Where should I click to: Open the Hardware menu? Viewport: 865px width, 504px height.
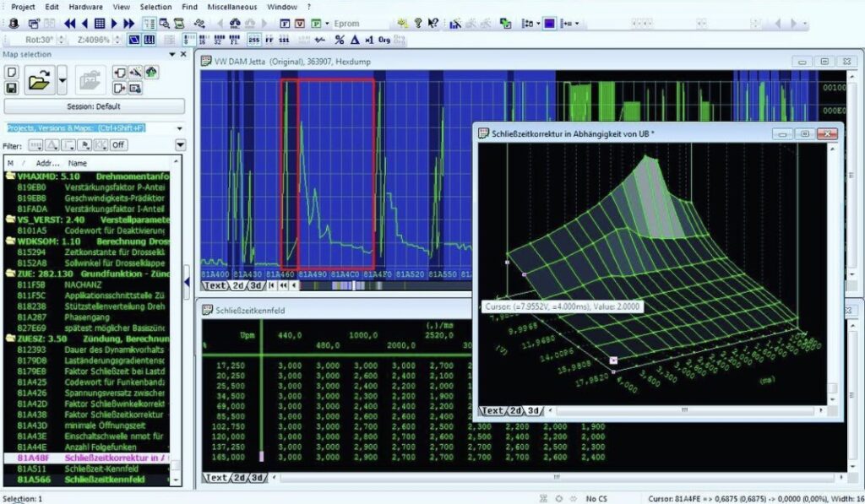[x=85, y=7]
